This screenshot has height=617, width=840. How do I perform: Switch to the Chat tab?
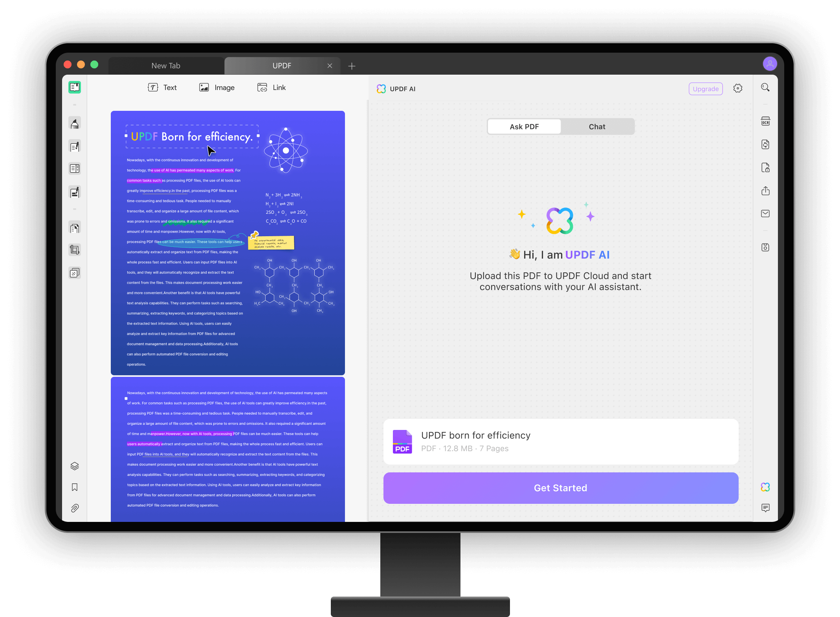pyautogui.click(x=596, y=127)
